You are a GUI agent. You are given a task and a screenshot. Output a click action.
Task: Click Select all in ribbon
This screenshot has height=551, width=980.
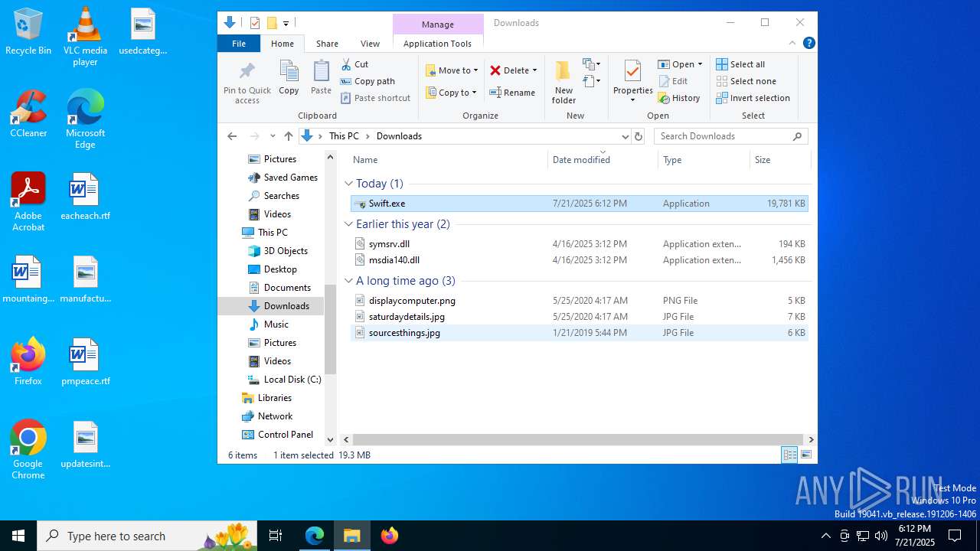click(x=740, y=64)
